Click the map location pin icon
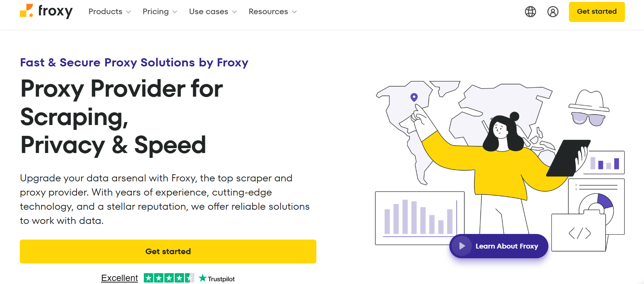 tap(414, 97)
